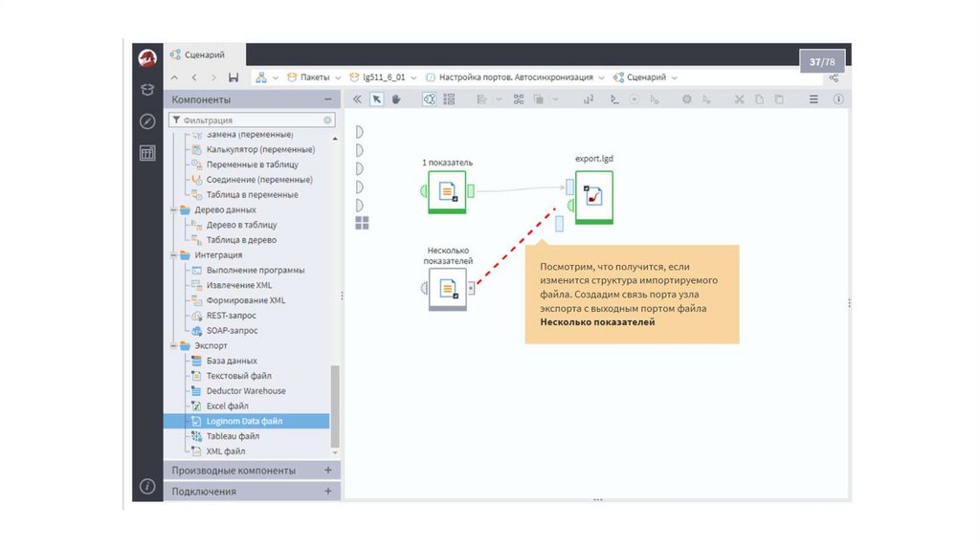Click the hamburger menu icon in toolbar
Screen dimensions: 980x549
click(x=814, y=99)
